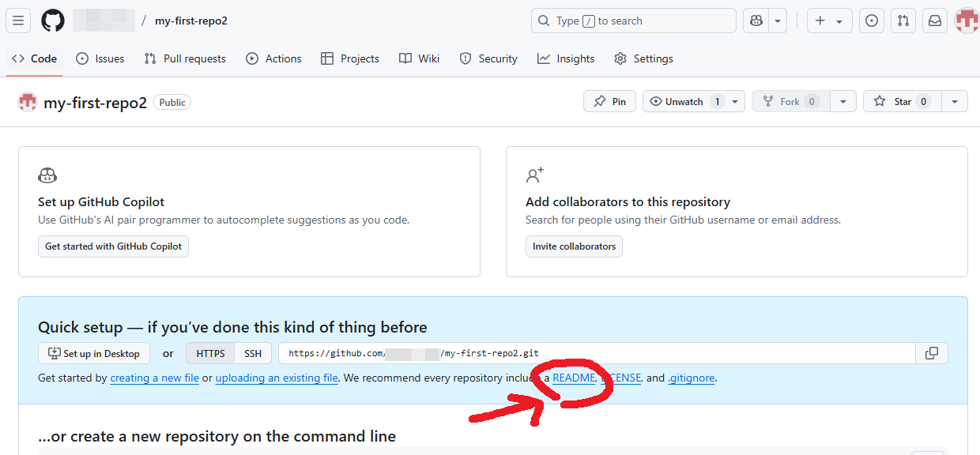The image size is (980, 455).
Task: Open the repository Settings tab
Action: point(643,58)
